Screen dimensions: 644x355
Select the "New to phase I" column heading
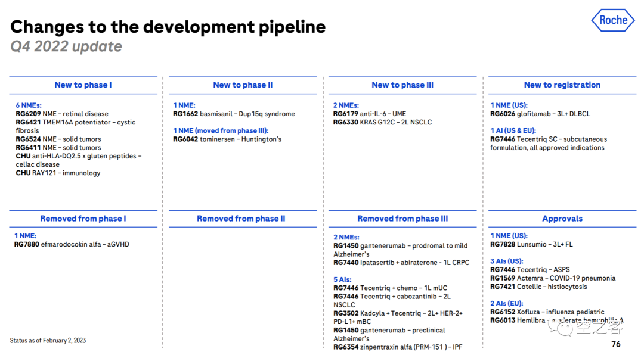(x=83, y=85)
